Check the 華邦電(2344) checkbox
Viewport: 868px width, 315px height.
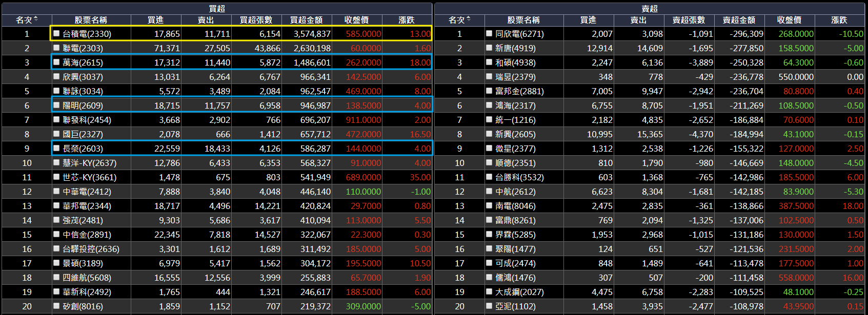click(x=56, y=205)
